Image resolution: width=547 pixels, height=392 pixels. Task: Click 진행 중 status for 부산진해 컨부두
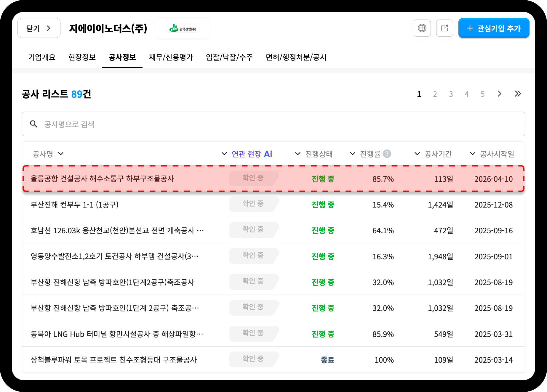tap(323, 205)
